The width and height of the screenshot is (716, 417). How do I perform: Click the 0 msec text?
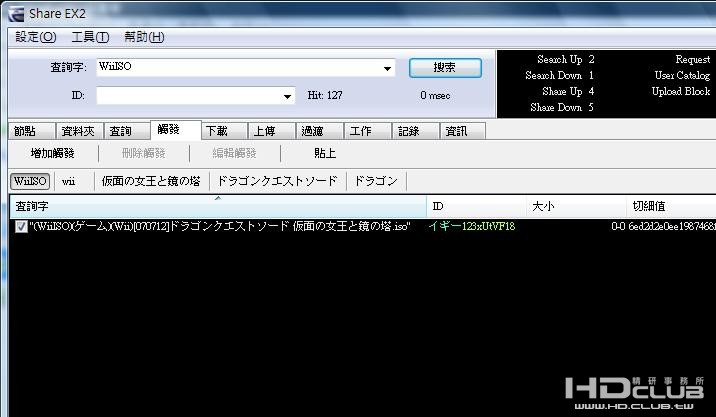[435, 95]
